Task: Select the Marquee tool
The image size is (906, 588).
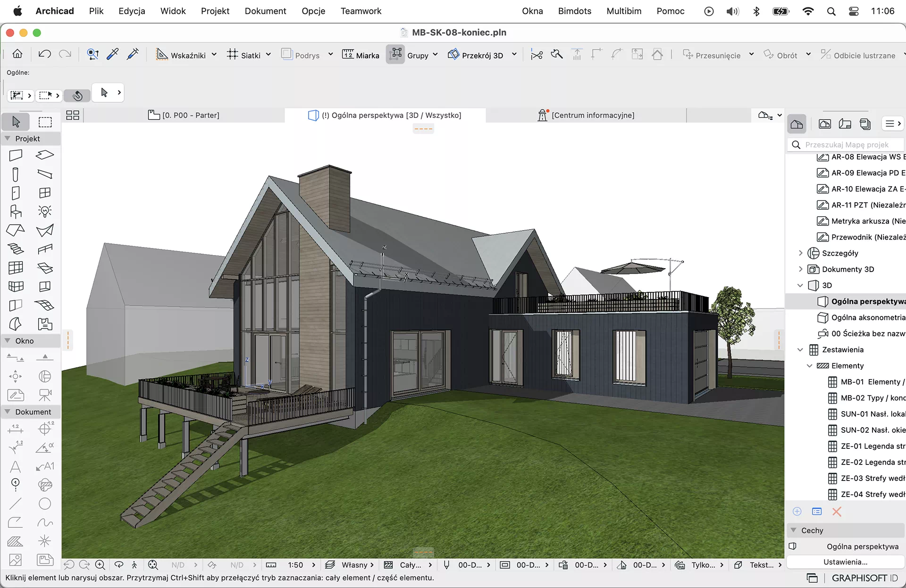Action: [x=45, y=122]
